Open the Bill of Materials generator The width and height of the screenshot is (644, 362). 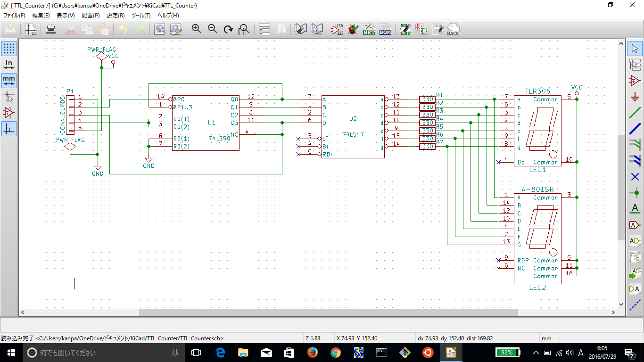point(385,29)
